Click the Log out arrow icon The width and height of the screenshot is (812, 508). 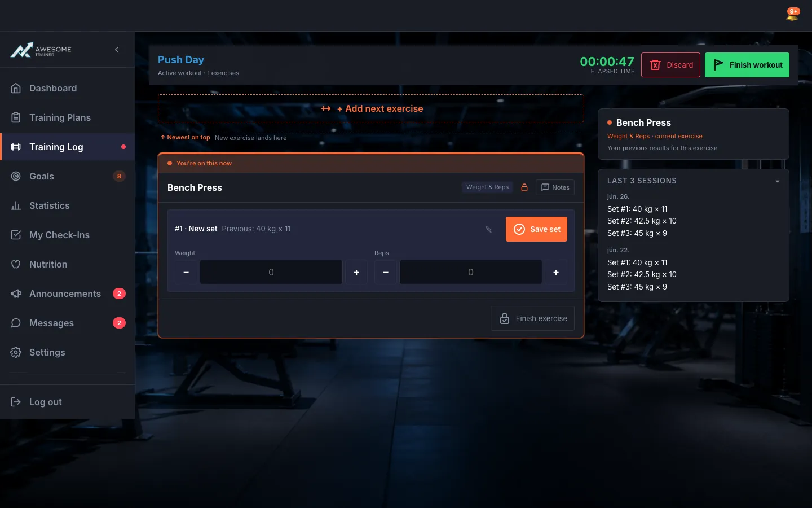click(x=16, y=402)
